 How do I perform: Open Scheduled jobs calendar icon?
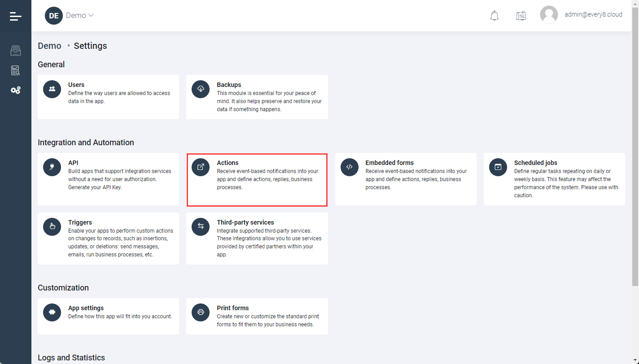tap(498, 167)
